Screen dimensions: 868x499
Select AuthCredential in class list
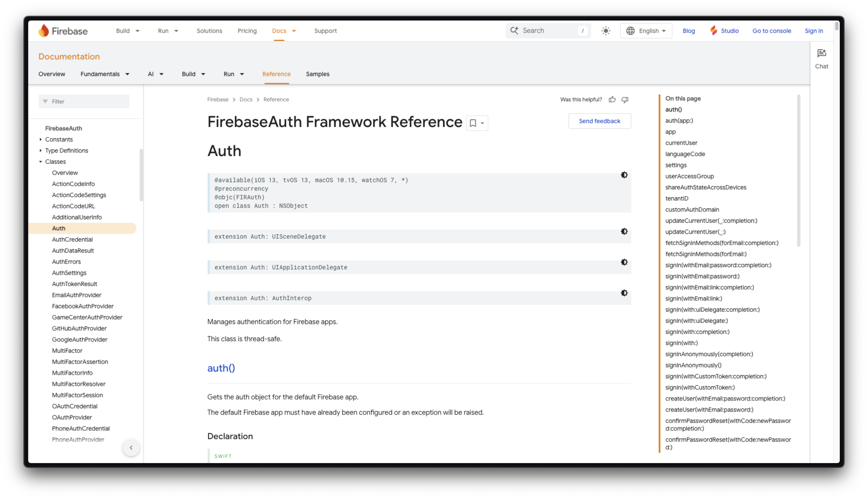[72, 240]
